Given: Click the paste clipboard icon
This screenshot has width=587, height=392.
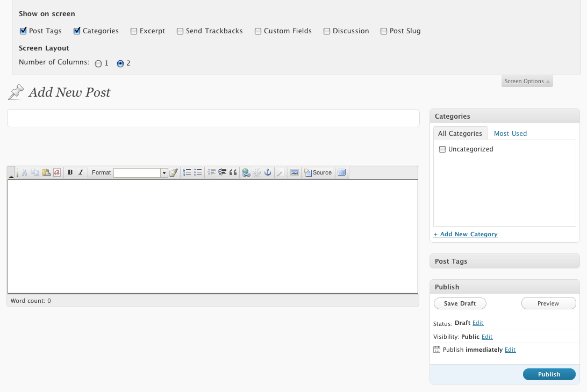Looking at the screenshot, I should (46, 172).
